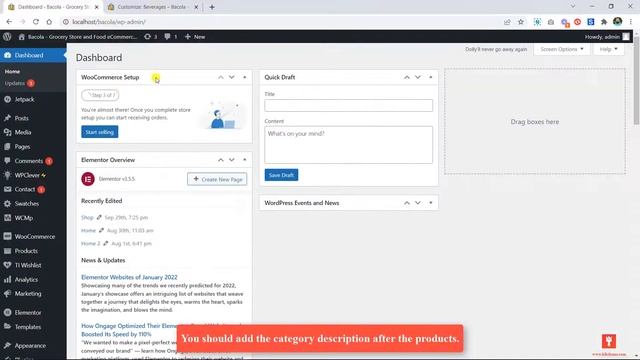Screen dimensions: 640x360
Task: Open recently edited Home page link
Action: pos(88,231)
